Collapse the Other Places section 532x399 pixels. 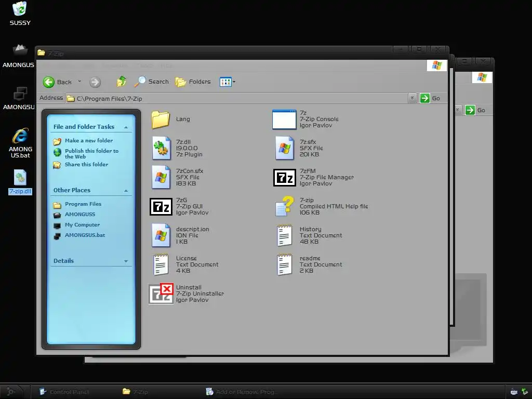click(126, 191)
